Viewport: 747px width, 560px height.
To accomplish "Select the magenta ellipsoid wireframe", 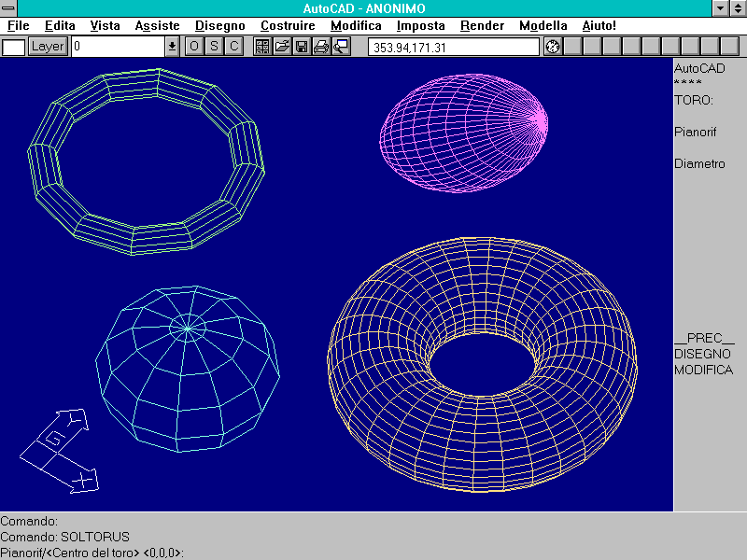I will [463, 133].
